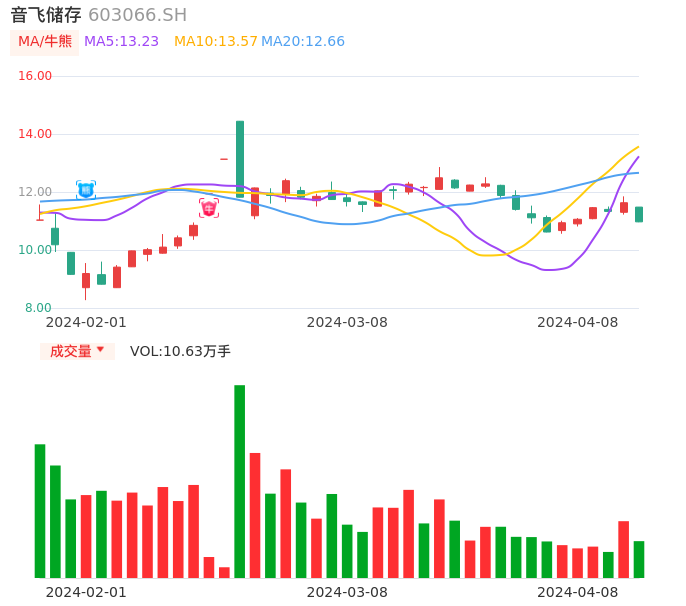686x606 pixels.
Task: Click the stock name 音飞储存
Action: (46, 15)
